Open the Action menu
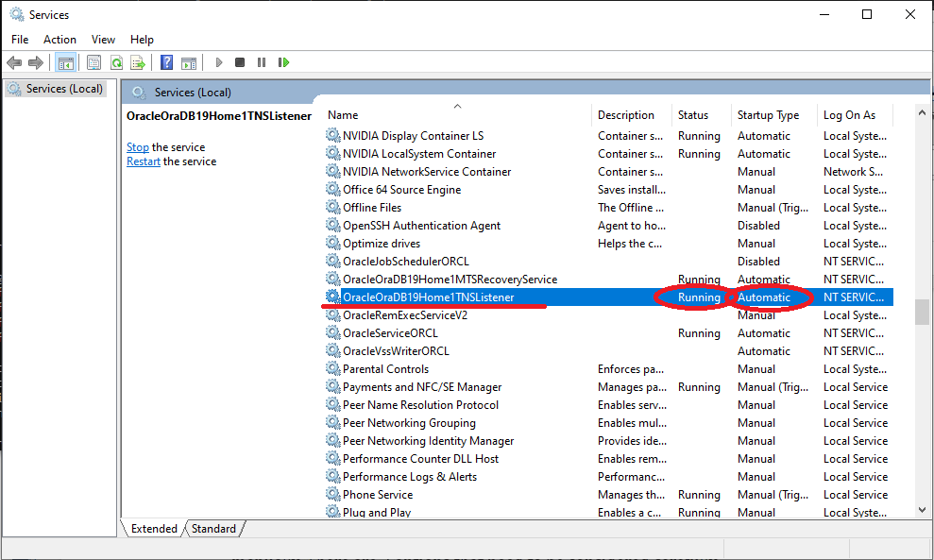 pyautogui.click(x=59, y=40)
